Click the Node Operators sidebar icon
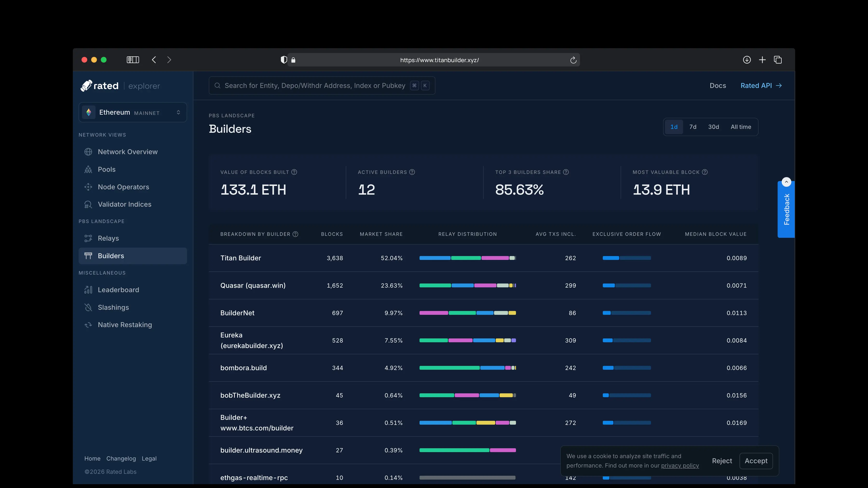 88,187
